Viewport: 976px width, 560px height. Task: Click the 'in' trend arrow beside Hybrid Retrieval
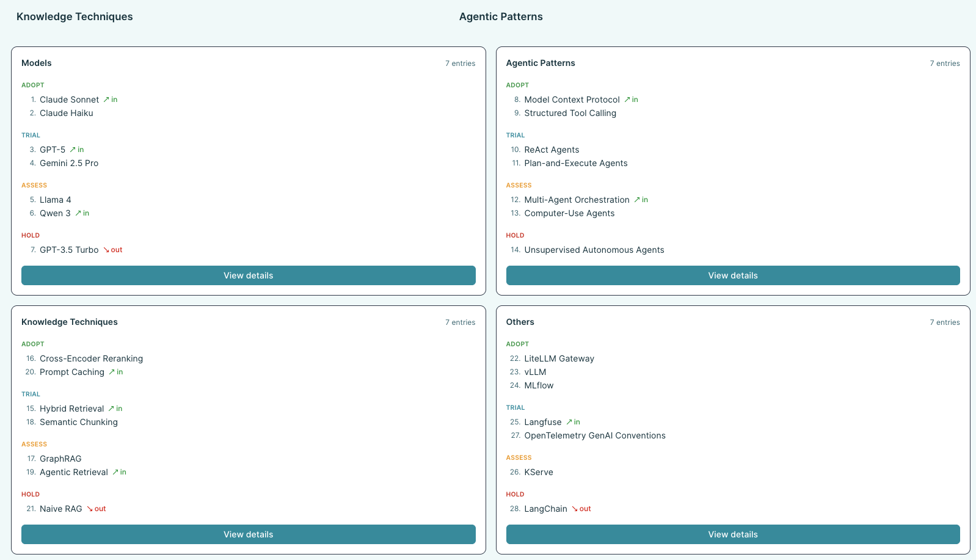tap(115, 409)
